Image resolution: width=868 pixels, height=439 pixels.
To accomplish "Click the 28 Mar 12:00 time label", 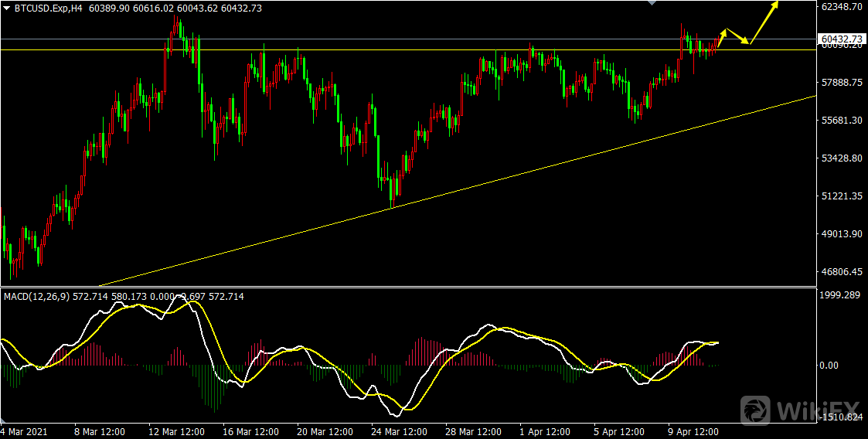I will pos(472,431).
